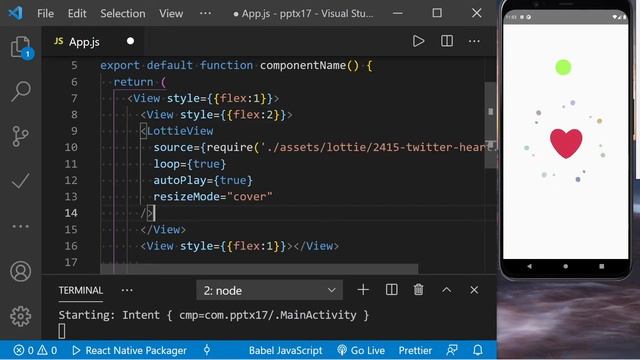Viewport: 640px width, 360px height.
Task: Click the errors and warnings status indicator
Action: [35, 350]
